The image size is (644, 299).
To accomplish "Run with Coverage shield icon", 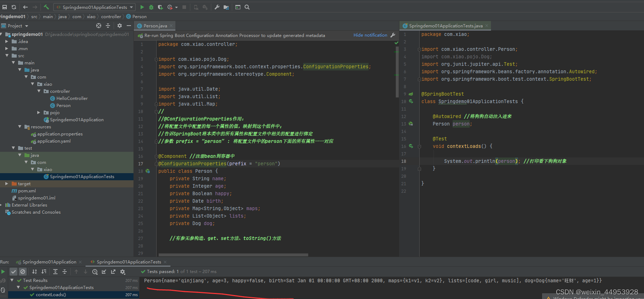I will coord(160,7).
